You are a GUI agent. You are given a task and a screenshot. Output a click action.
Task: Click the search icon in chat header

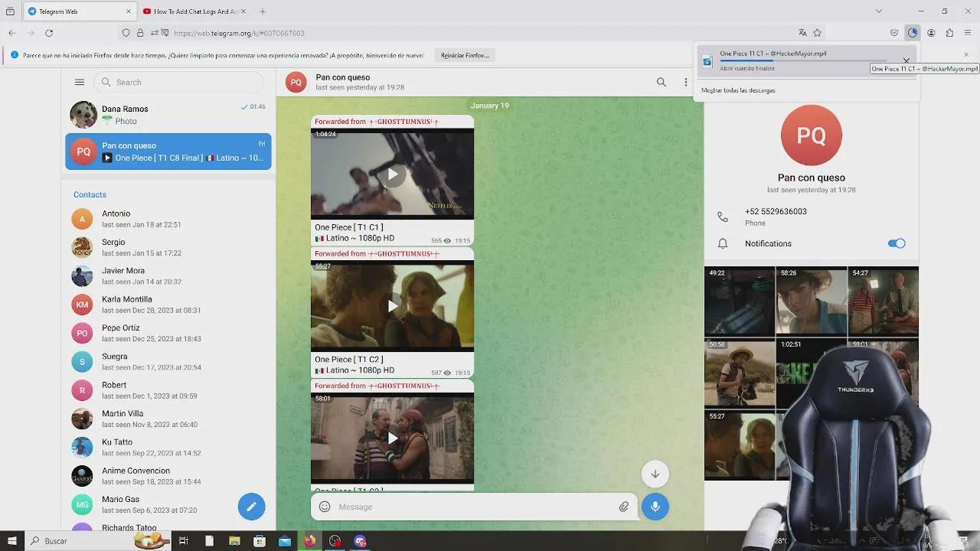[661, 82]
